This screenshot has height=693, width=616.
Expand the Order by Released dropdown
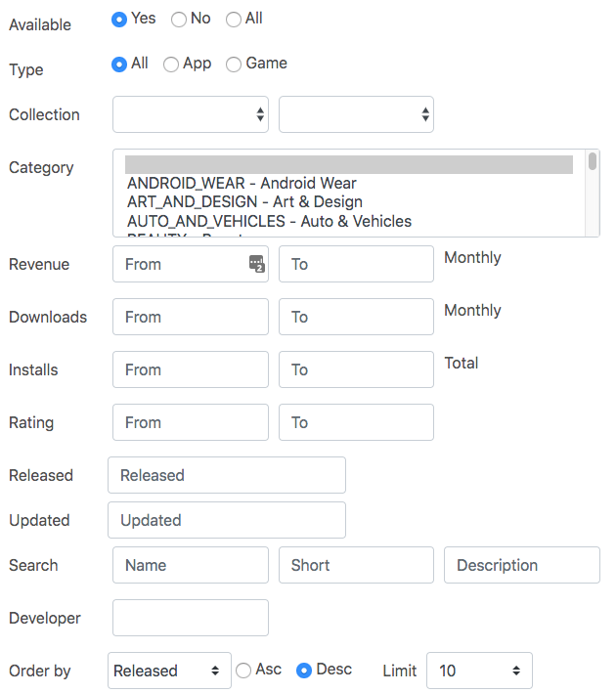169,671
